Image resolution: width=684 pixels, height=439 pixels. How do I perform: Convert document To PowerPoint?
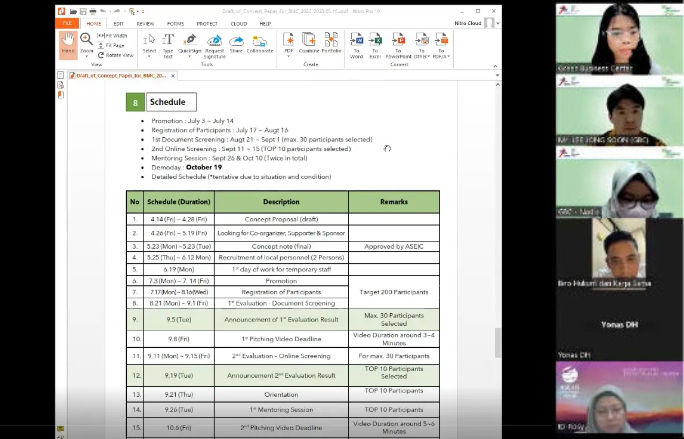[398, 43]
